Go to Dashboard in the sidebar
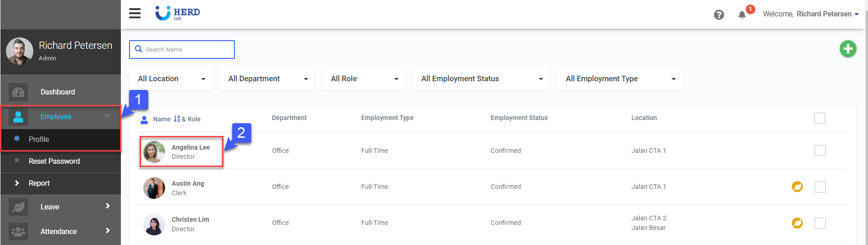Image resolution: width=868 pixels, height=245 pixels. 57,92
